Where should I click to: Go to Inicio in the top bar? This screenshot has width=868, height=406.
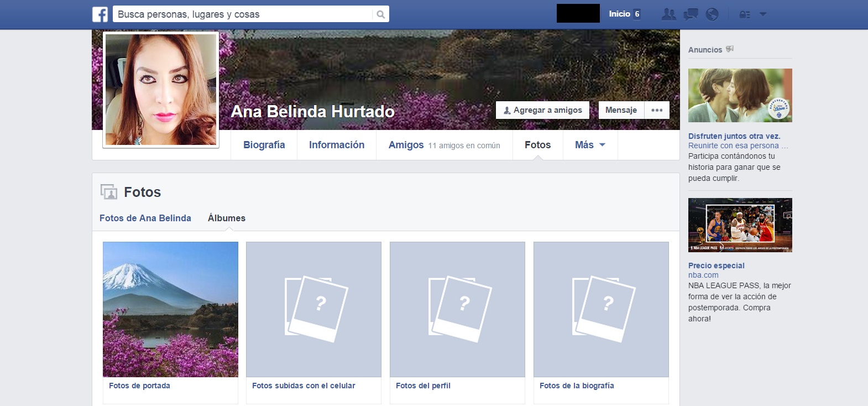coord(619,14)
